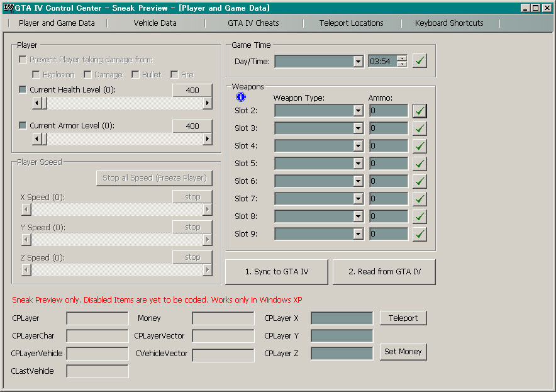556x392 pixels.
Task: Click right arrow of Armor level scrollbar
Action: (208, 138)
